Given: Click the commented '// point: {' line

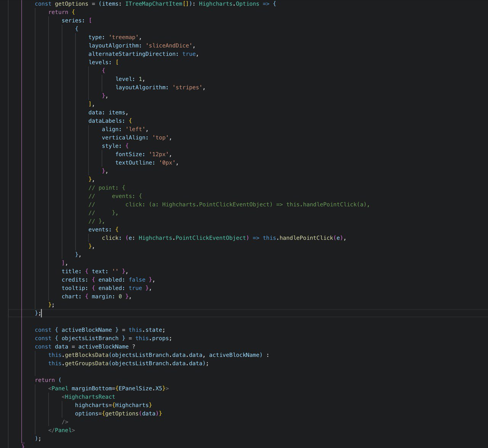Looking at the screenshot, I should coord(107,188).
